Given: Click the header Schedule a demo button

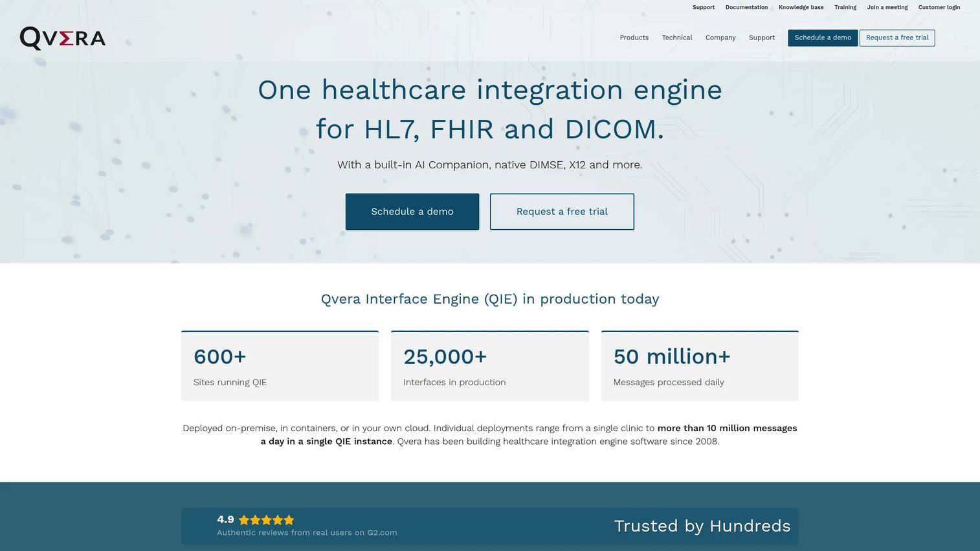Looking at the screenshot, I should (823, 38).
